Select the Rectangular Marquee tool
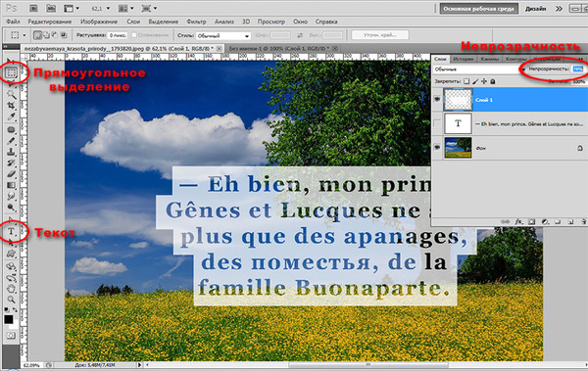Screen dimensions: 588x371 point(11,72)
